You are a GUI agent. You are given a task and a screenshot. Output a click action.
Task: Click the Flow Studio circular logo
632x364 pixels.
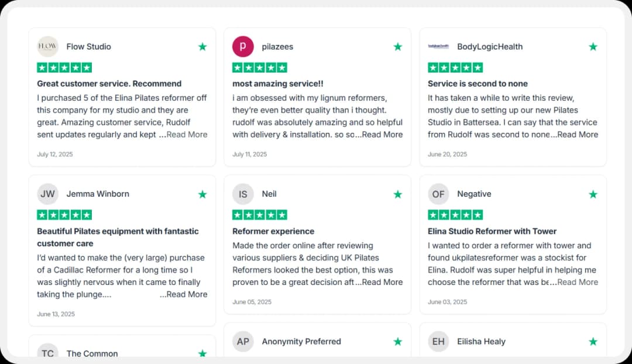[x=47, y=46]
